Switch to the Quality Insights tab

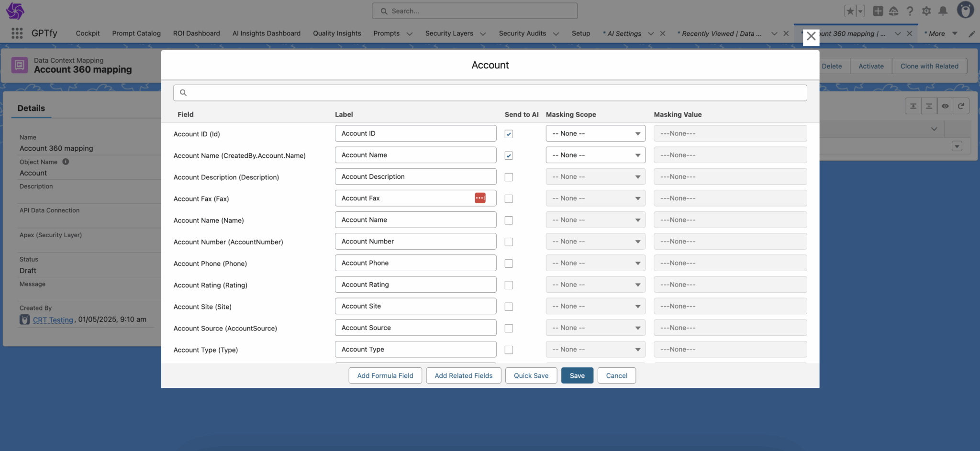pyautogui.click(x=337, y=33)
